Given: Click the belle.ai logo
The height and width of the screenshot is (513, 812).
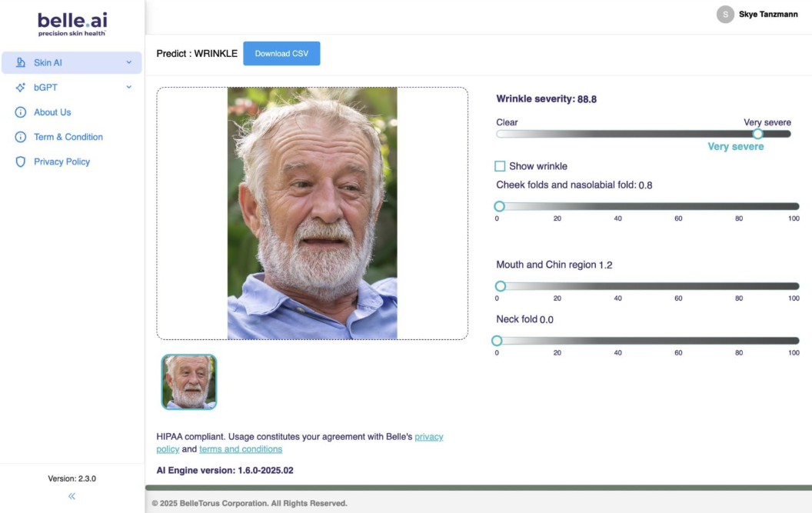Looking at the screenshot, I should 72,23.
